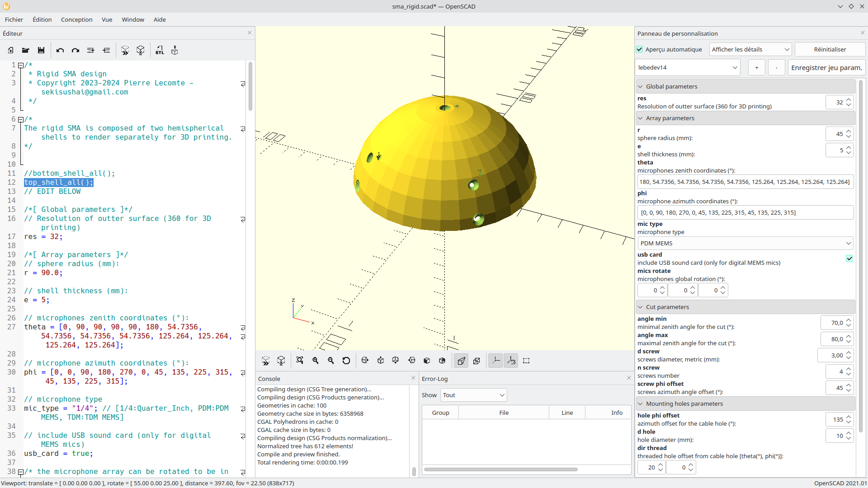Open the PDM MEMS microphone type dropdown
Screen dimensions: 868x488
[x=745, y=243]
